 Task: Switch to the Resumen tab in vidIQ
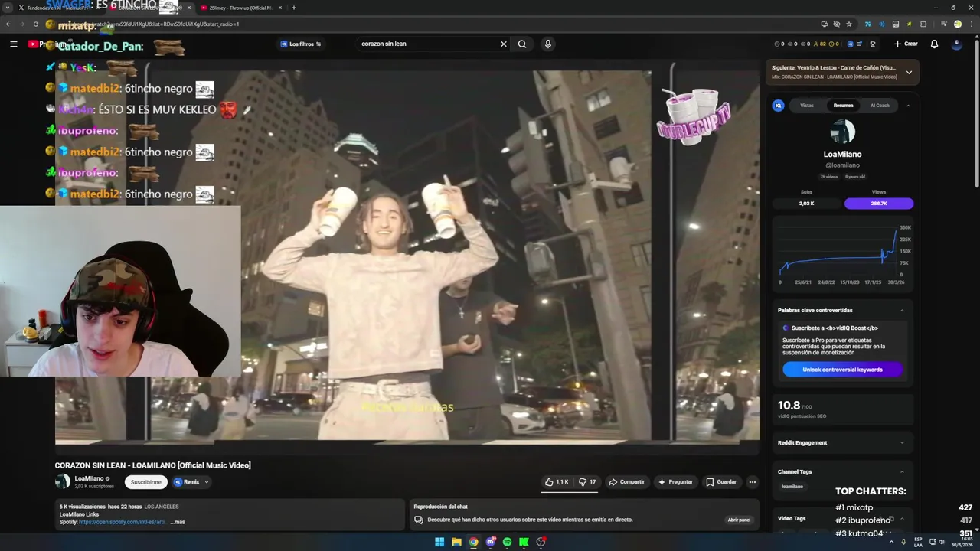(x=843, y=106)
